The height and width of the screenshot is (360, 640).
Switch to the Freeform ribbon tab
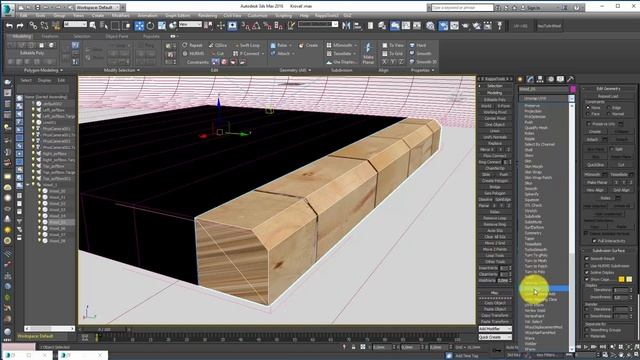pos(50,36)
